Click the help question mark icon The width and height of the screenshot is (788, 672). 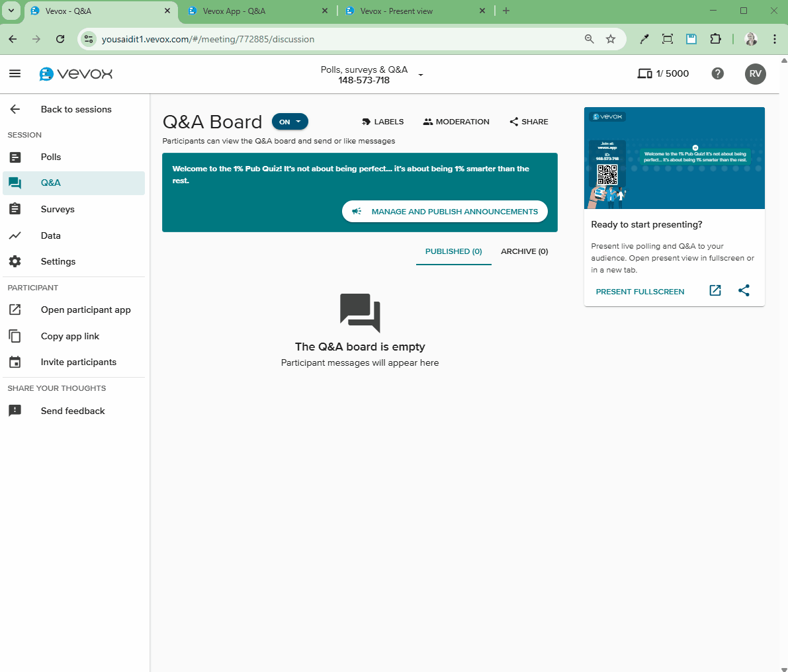pos(717,73)
